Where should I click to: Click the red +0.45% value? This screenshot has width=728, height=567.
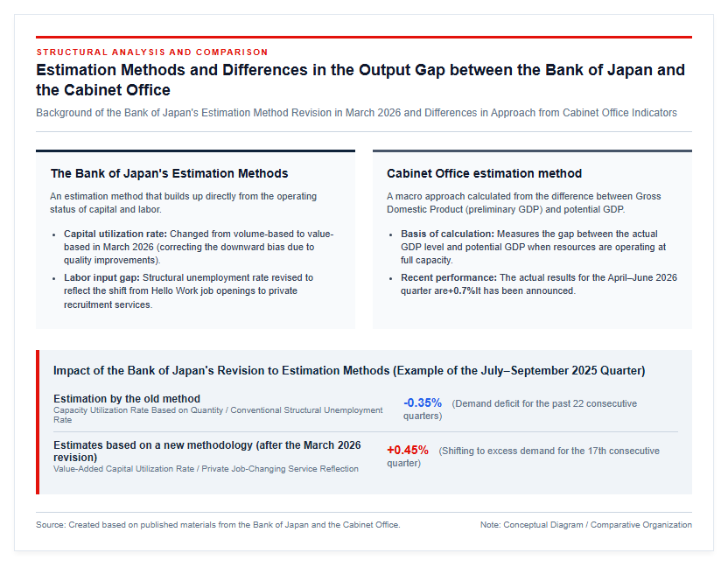(x=408, y=450)
